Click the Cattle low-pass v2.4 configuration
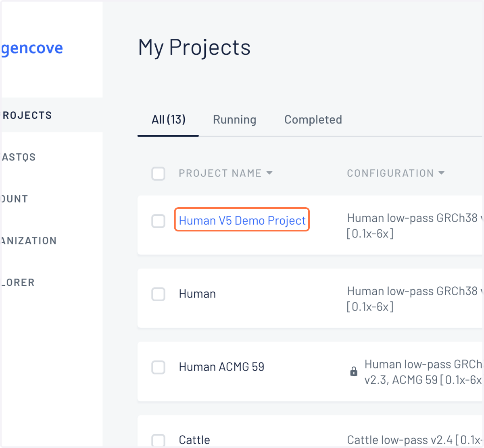Screen dimensions: 484x448 [415, 440]
